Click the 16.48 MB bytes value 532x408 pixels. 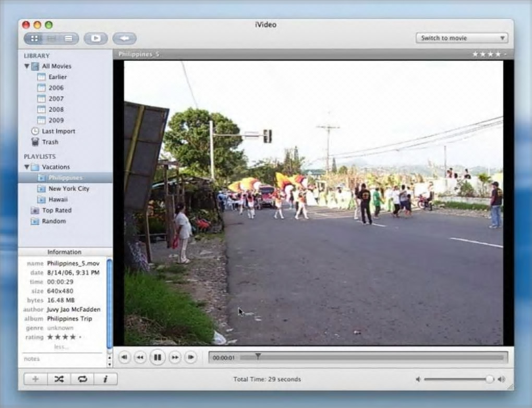pyautogui.click(x=61, y=301)
